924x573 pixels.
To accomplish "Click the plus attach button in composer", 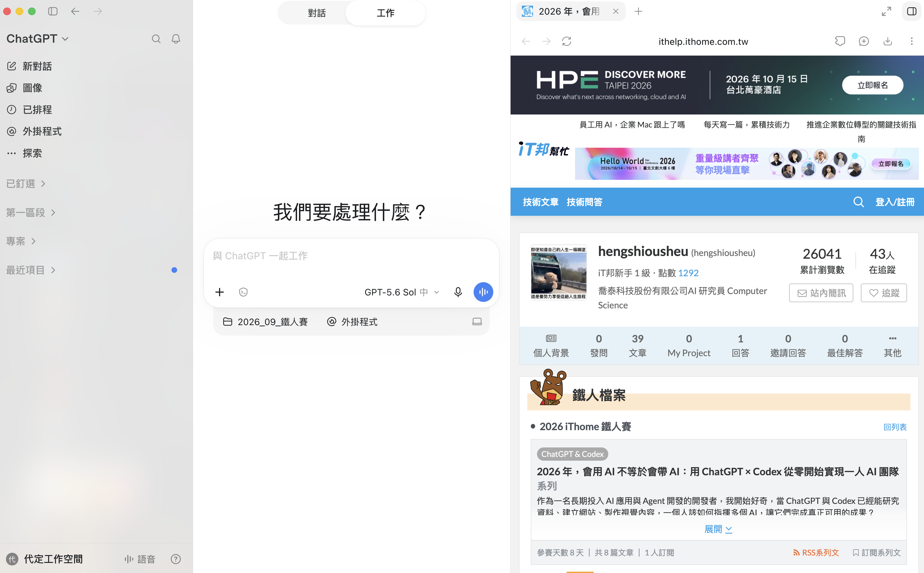I will pos(220,292).
